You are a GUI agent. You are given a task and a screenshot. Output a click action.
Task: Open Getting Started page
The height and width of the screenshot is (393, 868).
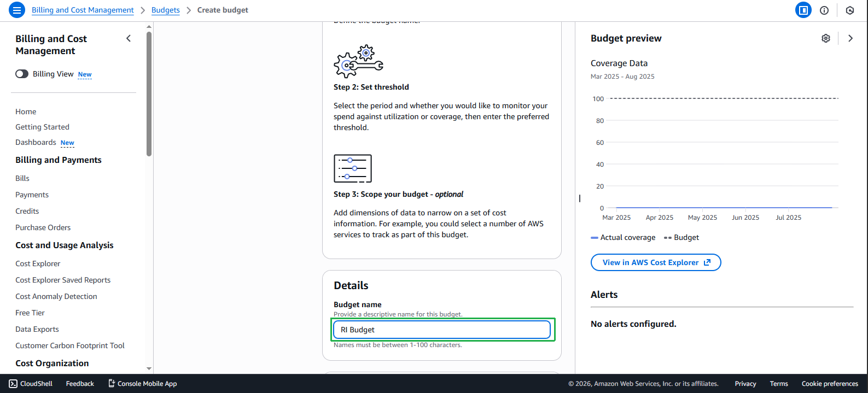click(42, 127)
